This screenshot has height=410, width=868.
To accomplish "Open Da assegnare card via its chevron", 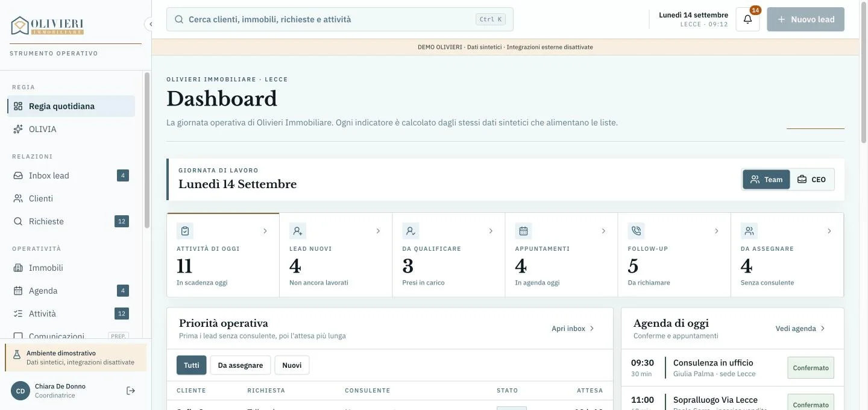I will (x=829, y=231).
